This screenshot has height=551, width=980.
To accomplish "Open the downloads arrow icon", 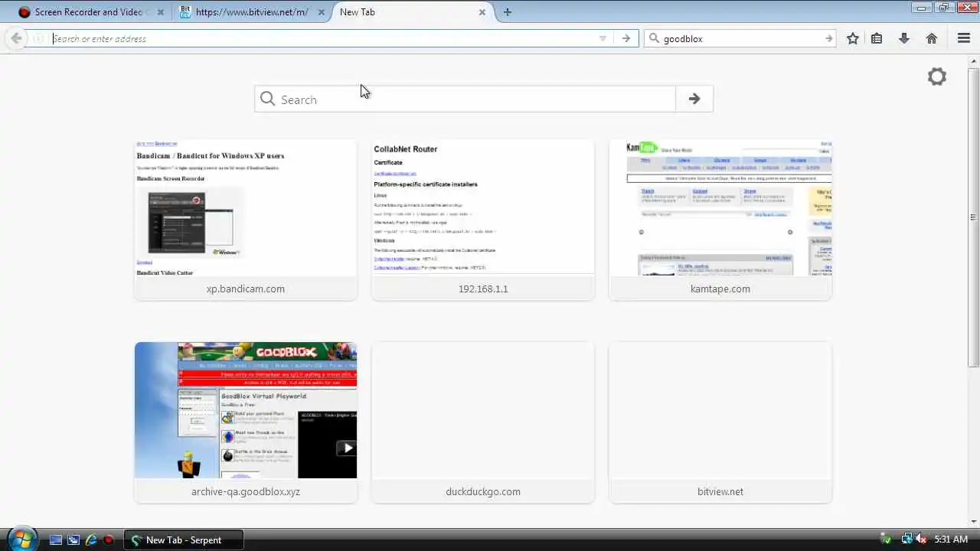I will [x=904, y=38].
